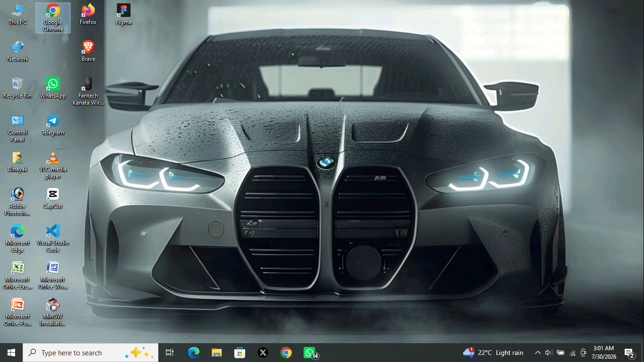The height and width of the screenshot is (362, 644).
Task: Show hidden system tray icons
Action: 537,353
